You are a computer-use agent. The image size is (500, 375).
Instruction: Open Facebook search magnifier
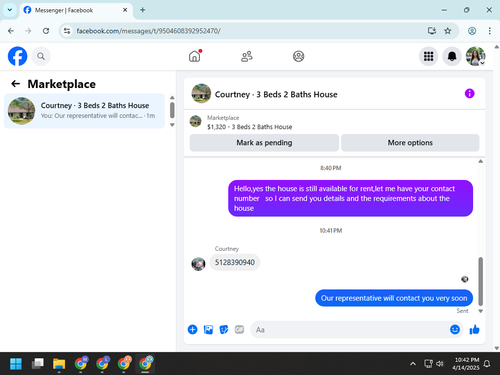41,56
